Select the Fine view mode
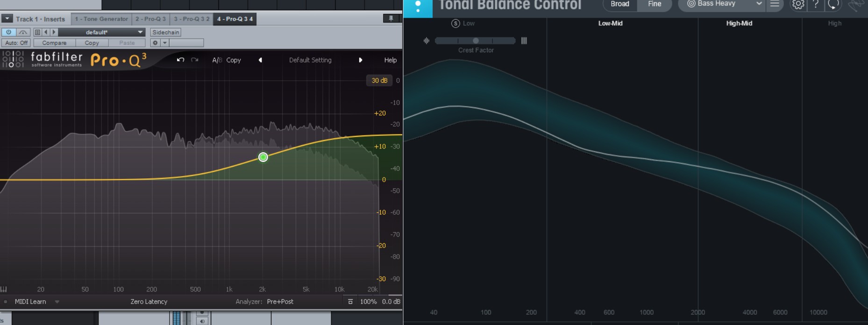Viewport: 868px width, 325px height. (655, 4)
